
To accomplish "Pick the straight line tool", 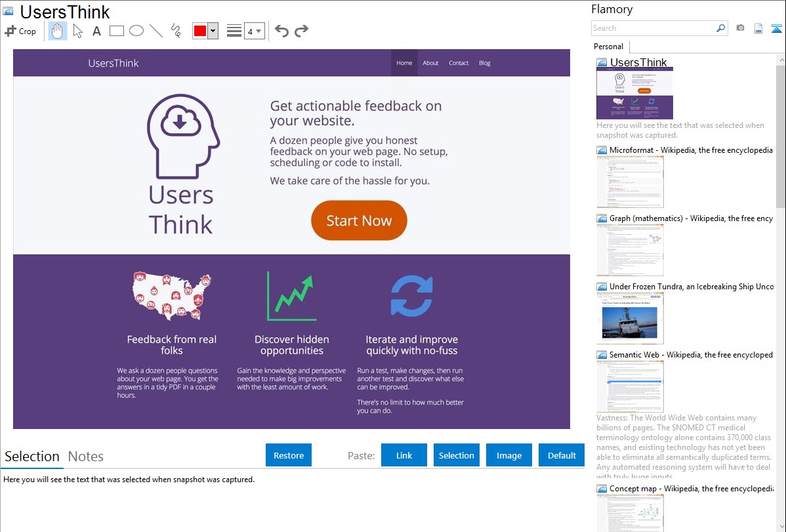I will pos(156,31).
